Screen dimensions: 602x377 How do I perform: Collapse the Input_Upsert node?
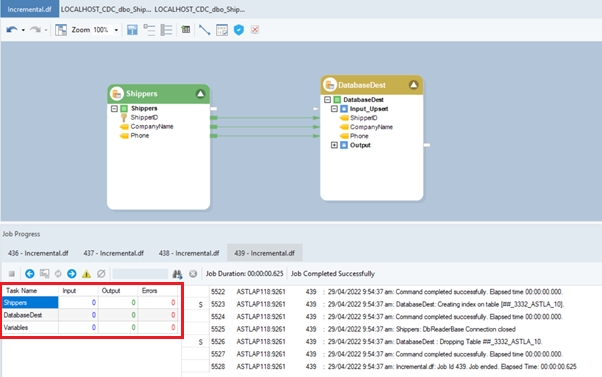coord(334,109)
